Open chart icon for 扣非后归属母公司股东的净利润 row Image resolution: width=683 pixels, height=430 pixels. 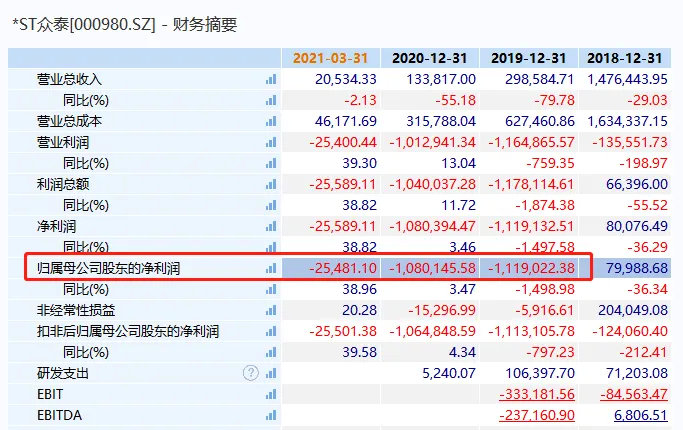[271, 331]
